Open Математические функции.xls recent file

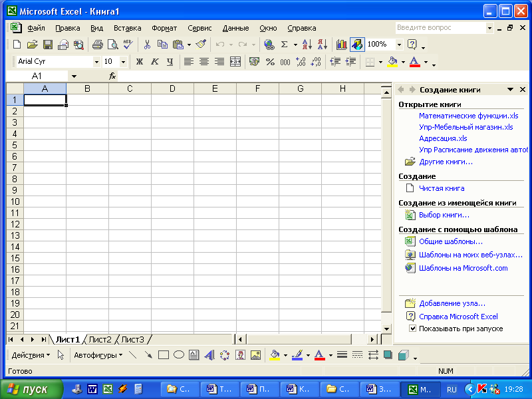tap(469, 116)
